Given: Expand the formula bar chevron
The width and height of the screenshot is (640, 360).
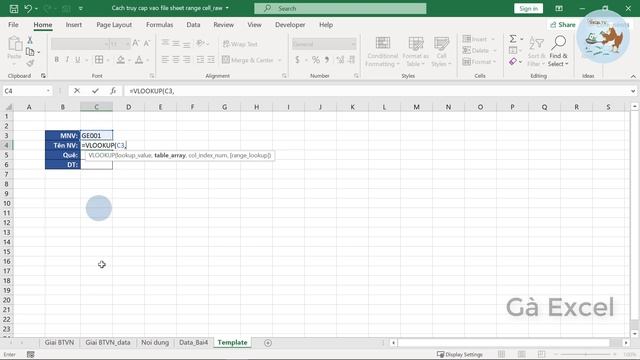Looking at the screenshot, I should (633, 91).
